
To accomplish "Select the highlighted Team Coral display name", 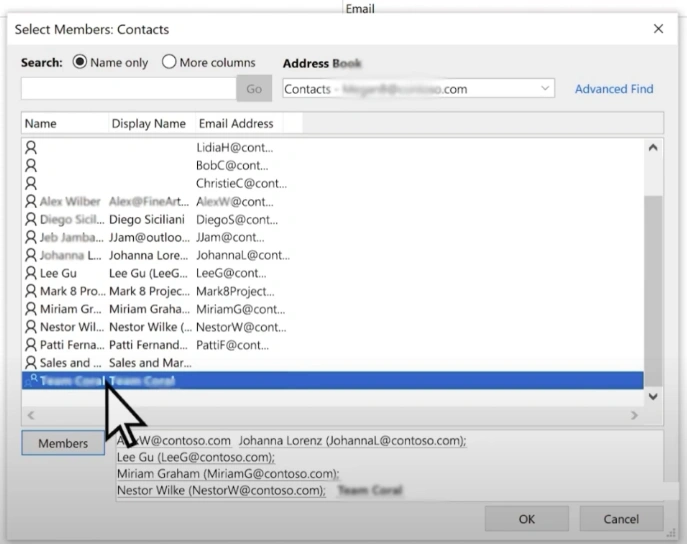I will [x=142, y=381].
